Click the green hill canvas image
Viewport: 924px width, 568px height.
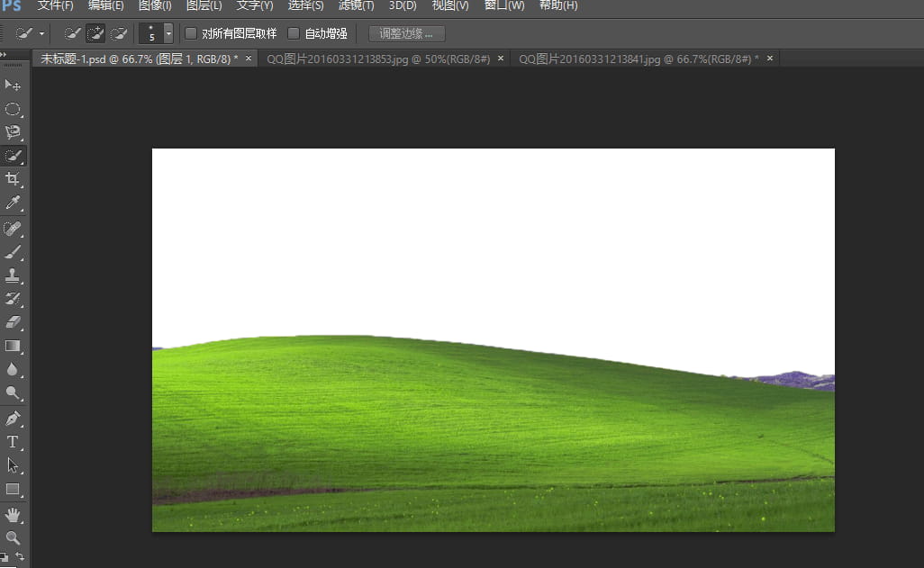coord(494,340)
